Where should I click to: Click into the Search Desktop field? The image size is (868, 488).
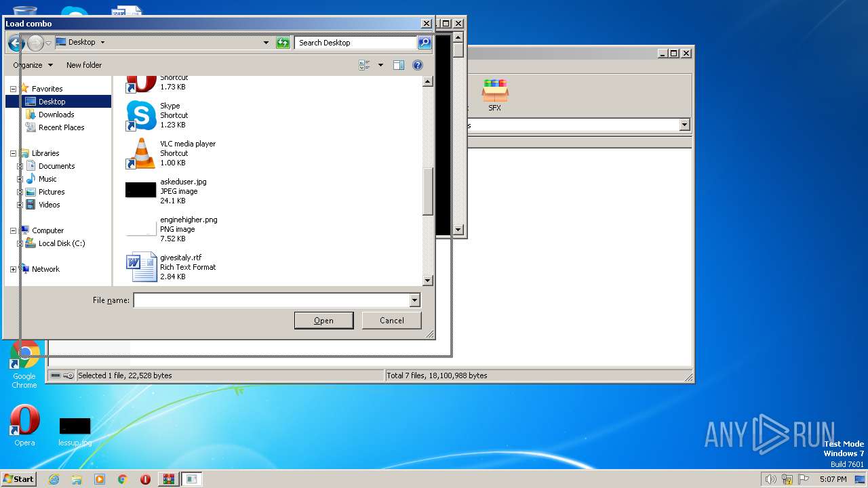pyautogui.click(x=356, y=43)
